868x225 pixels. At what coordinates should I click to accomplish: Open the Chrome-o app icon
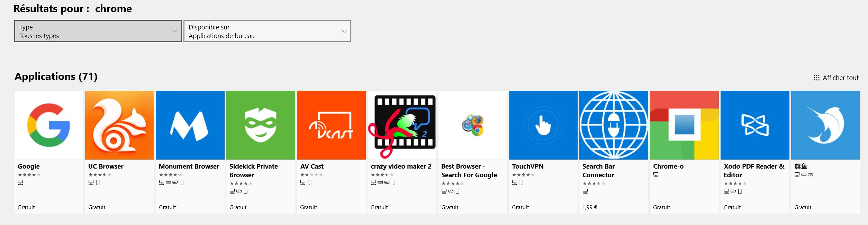tap(684, 125)
